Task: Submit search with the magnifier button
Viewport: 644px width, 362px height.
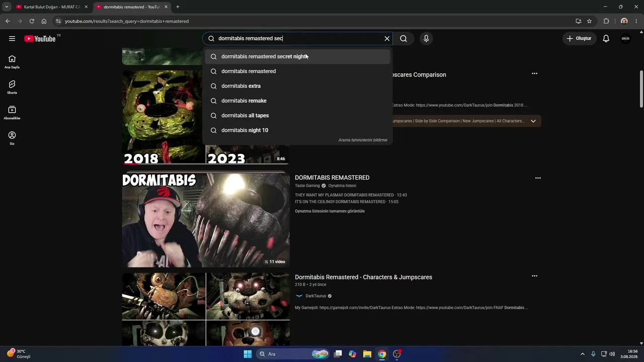Action: click(x=404, y=39)
